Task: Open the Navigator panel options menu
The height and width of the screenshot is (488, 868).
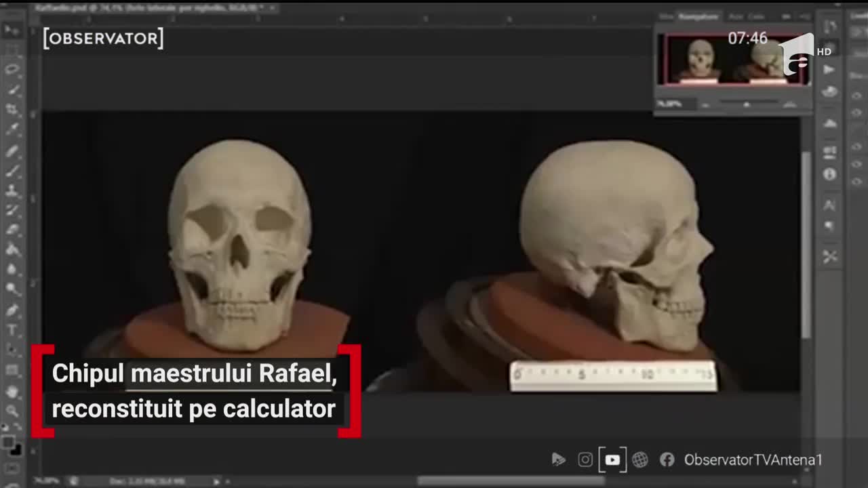Action: (804, 16)
